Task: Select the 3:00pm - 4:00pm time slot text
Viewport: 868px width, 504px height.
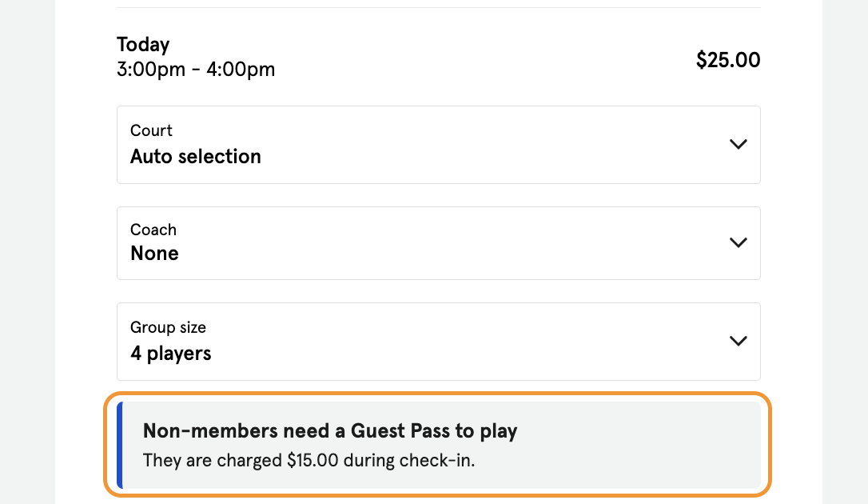Action: tap(196, 70)
